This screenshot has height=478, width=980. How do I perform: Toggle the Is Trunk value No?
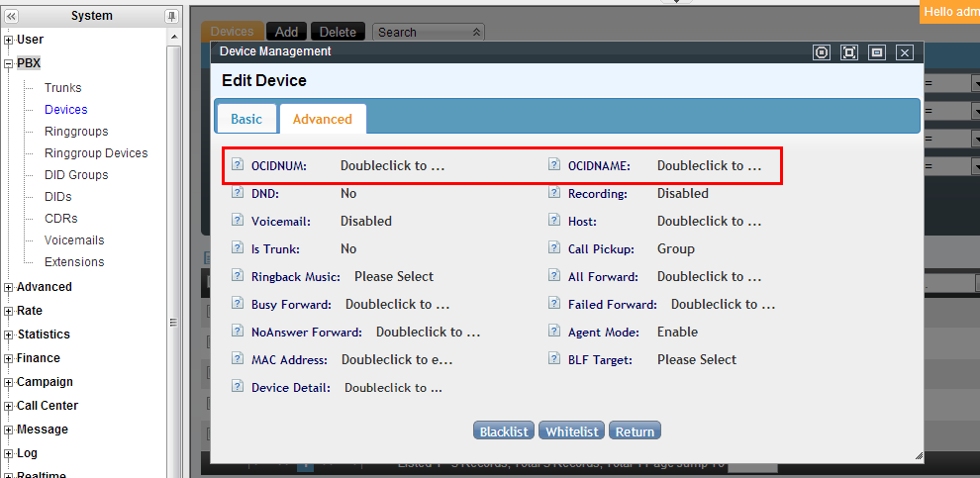pyautogui.click(x=348, y=248)
